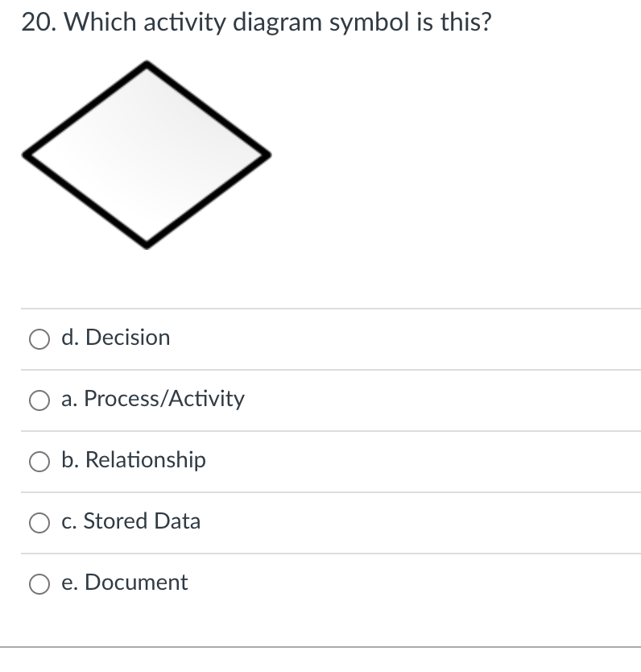Select the radio button for "e. Document"
The width and height of the screenshot is (641, 672).
pyautogui.click(x=39, y=583)
